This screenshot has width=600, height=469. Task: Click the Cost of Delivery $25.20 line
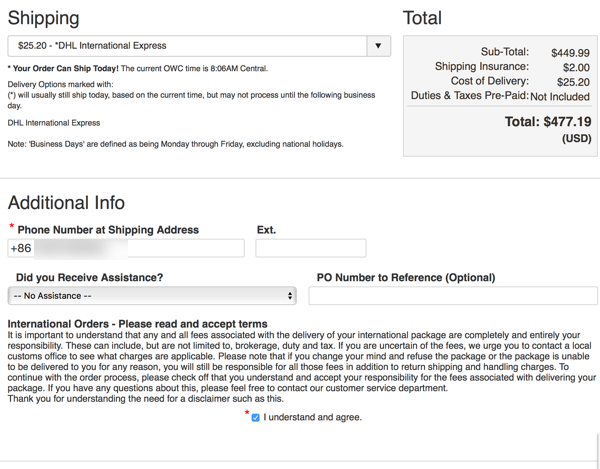520,82
